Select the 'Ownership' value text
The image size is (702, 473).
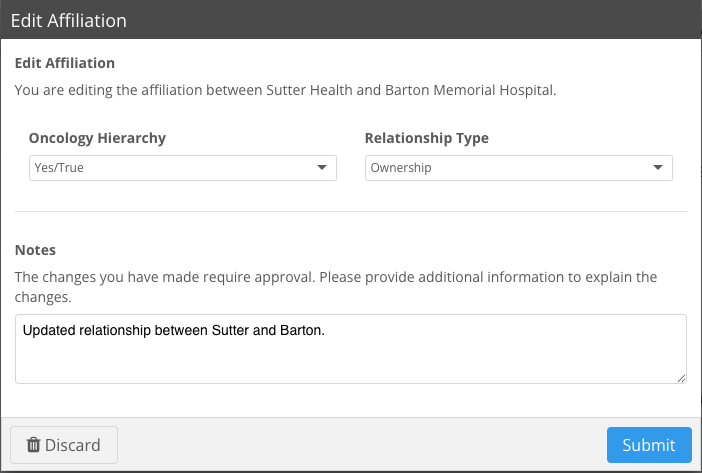coord(401,168)
